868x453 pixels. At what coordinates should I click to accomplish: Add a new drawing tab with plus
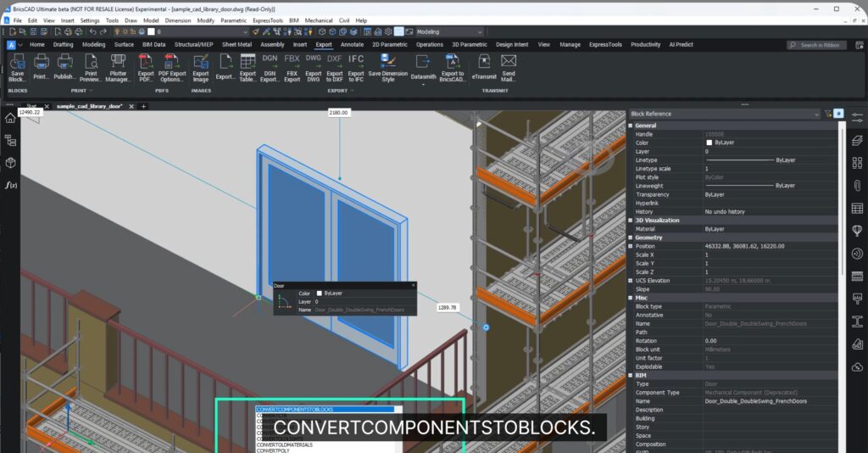click(143, 106)
